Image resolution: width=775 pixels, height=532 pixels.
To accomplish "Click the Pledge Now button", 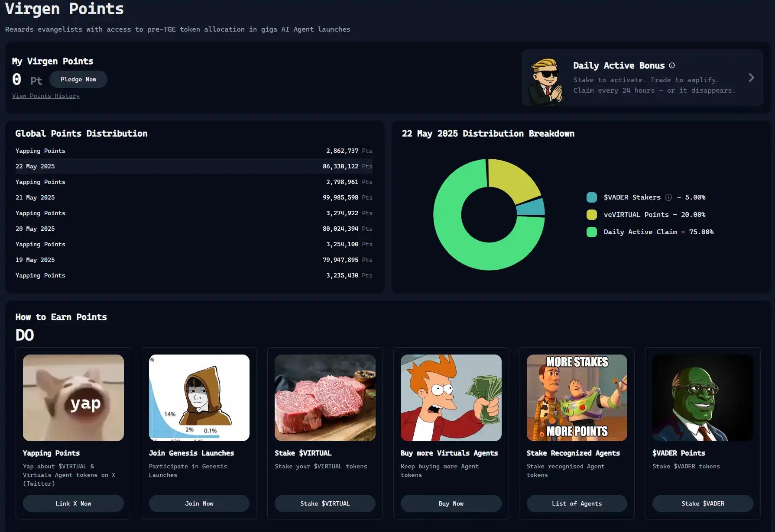I will [x=78, y=80].
